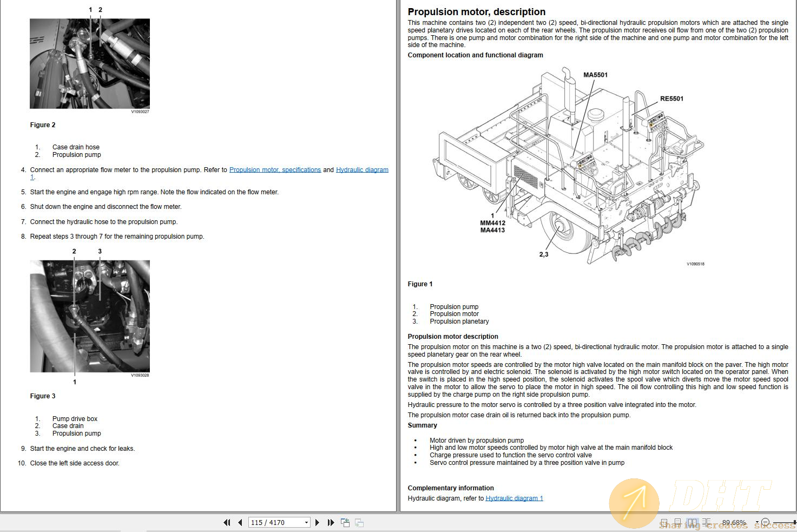Go to the previous page

(240, 522)
